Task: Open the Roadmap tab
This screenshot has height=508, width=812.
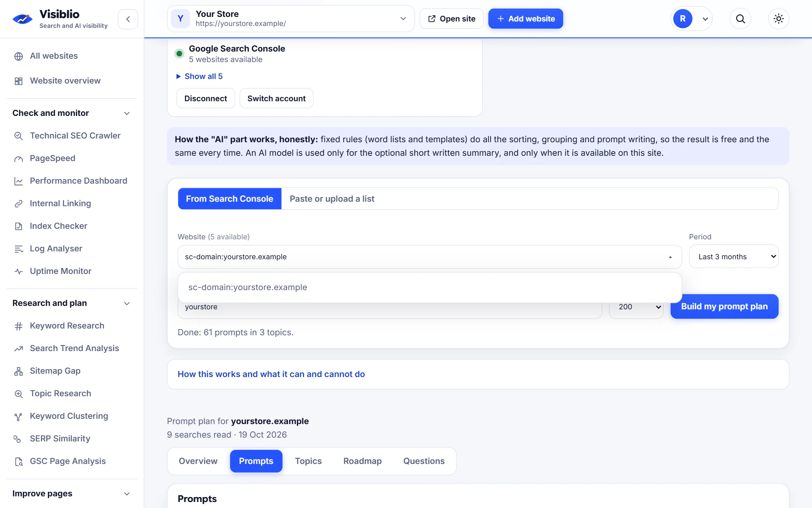Action: [362, 461]
